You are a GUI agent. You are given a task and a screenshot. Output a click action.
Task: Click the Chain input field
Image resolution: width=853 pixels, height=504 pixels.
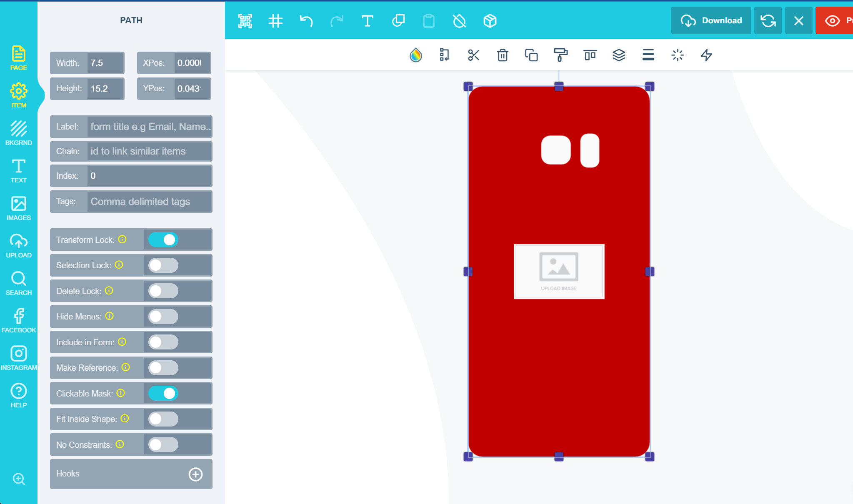pyautogui.click(x=150, y=151)
